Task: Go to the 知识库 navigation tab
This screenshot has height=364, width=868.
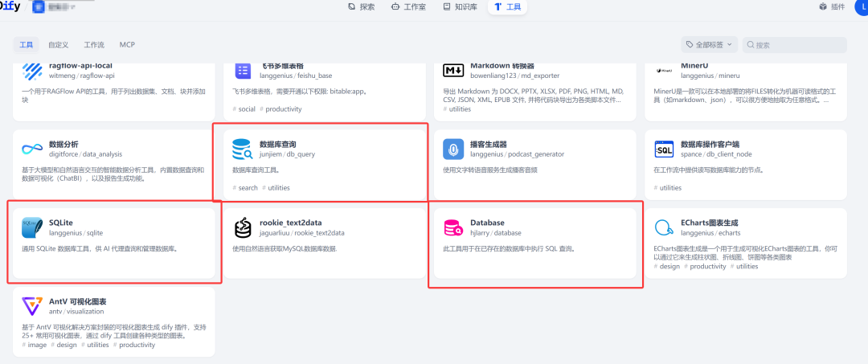Action: (x=460, y=7)
